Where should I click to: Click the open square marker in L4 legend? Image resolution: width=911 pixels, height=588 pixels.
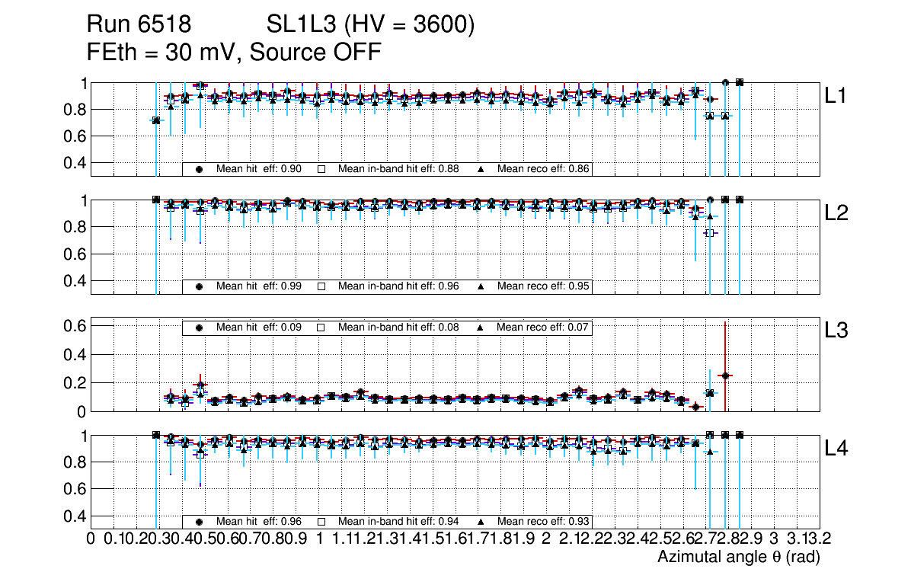[321, 522]
